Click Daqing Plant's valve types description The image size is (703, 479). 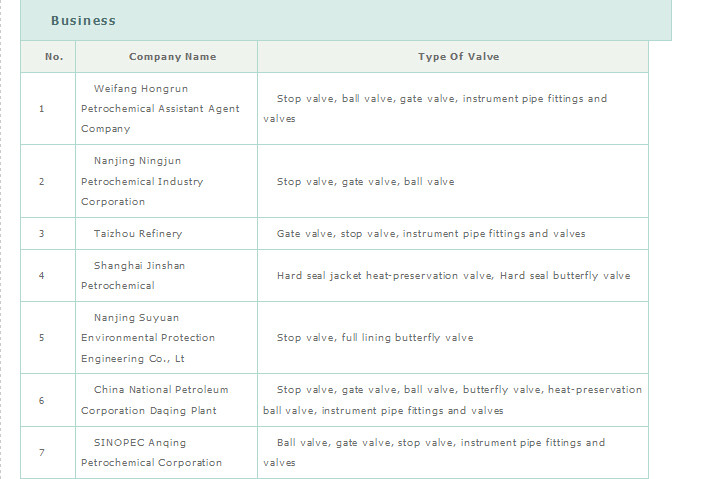452,400
